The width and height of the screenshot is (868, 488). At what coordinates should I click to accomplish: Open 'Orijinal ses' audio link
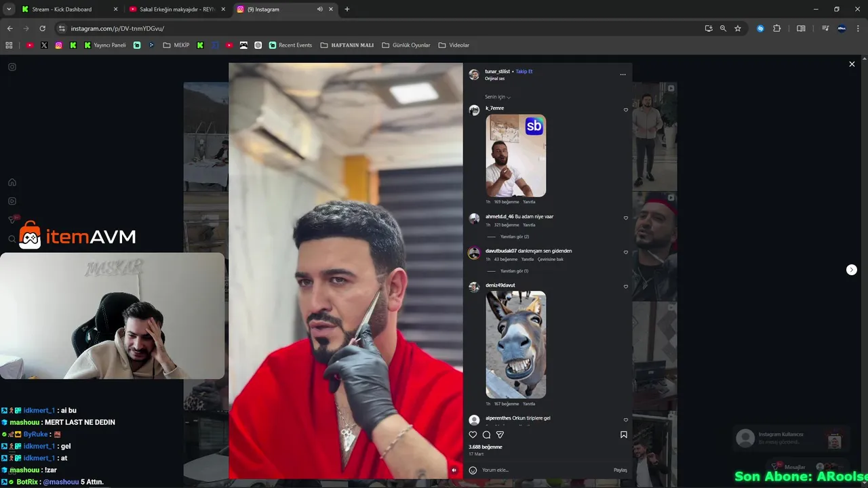pyautogui.click(x=495, y=79)
